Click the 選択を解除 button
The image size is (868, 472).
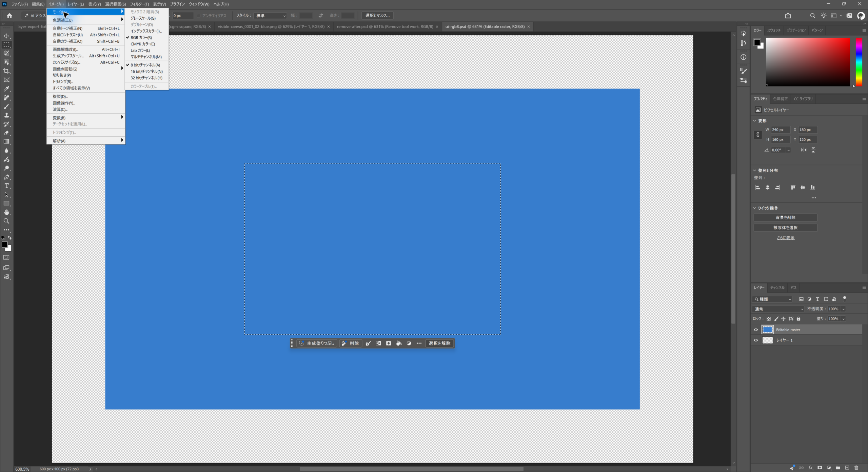click(x=439, y=343)
